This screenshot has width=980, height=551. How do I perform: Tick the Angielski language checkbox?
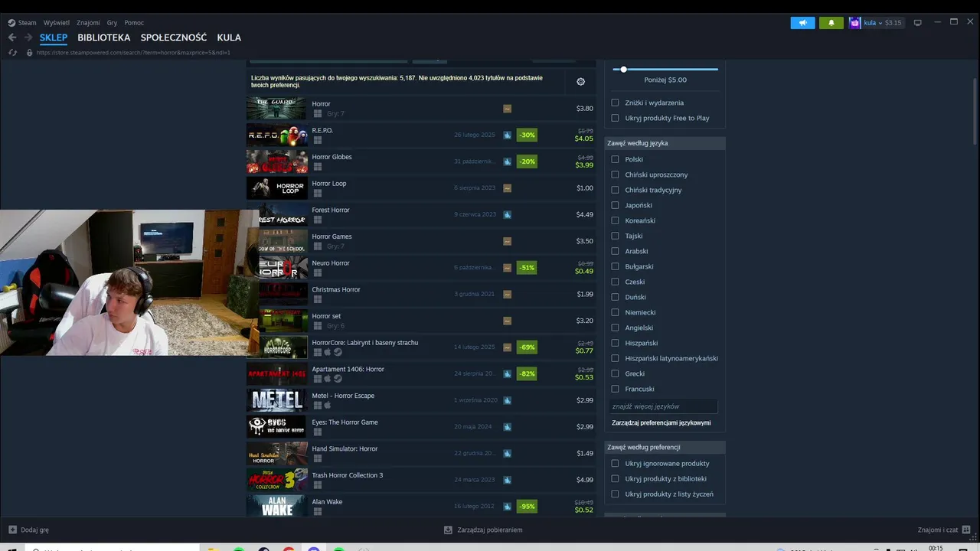click(x=615, y=328)
